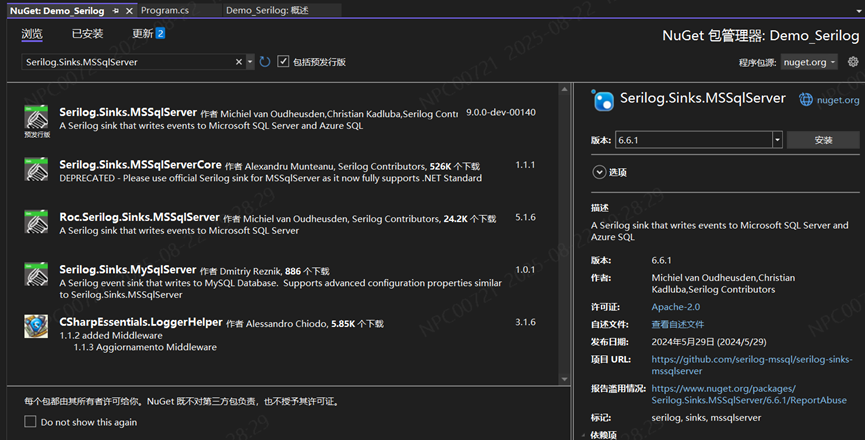Open the Apache-2.0 license link

(x=675, y=307)
